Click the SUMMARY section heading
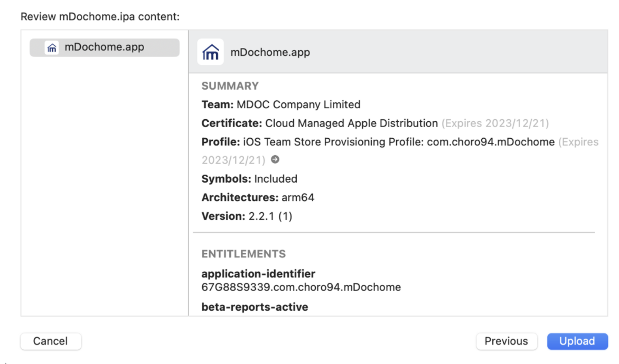Image resolution: width=619 pixels, height=364 pixels. coord(230,86)
